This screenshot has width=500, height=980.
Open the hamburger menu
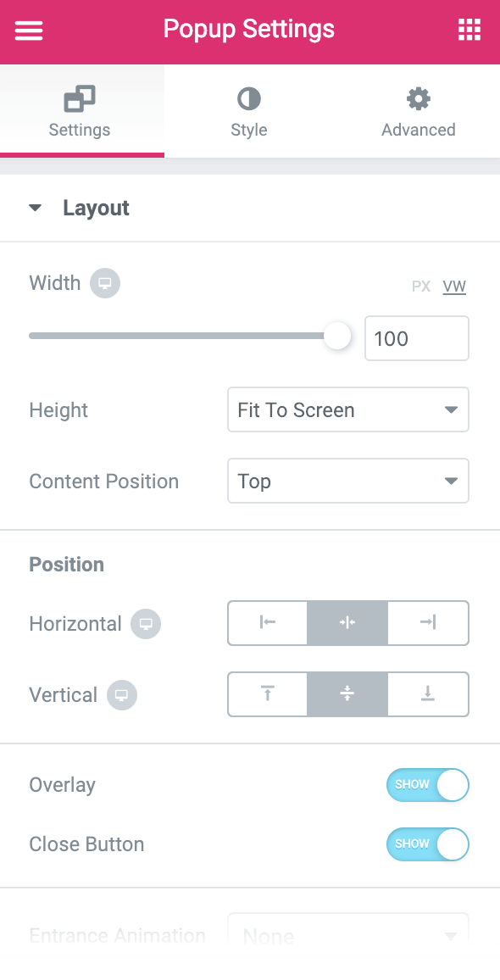click(x=28, y=31)
